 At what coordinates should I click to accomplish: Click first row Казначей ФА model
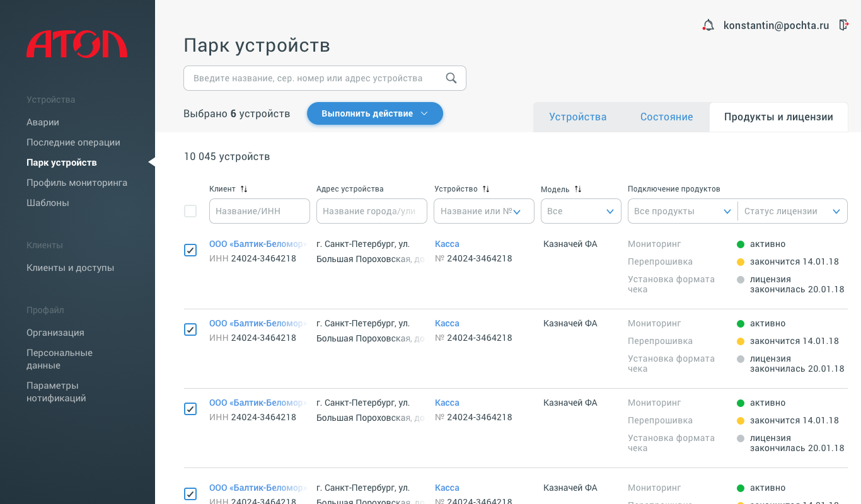pyautogui.click(x=570, y=244)
